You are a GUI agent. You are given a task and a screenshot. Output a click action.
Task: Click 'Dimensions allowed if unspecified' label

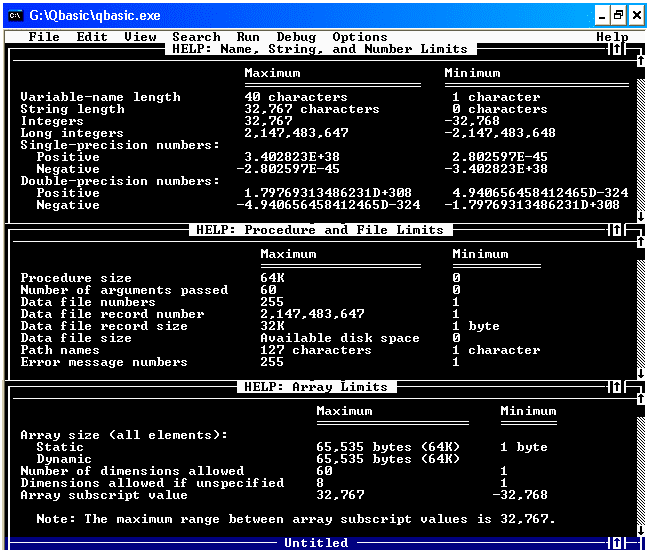(152, 483)
